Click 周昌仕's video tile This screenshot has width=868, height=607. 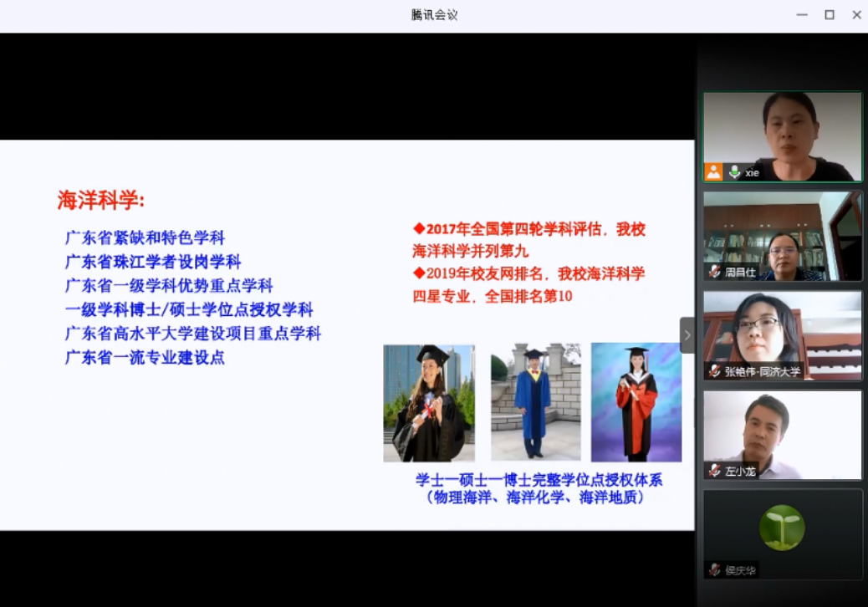782,235
